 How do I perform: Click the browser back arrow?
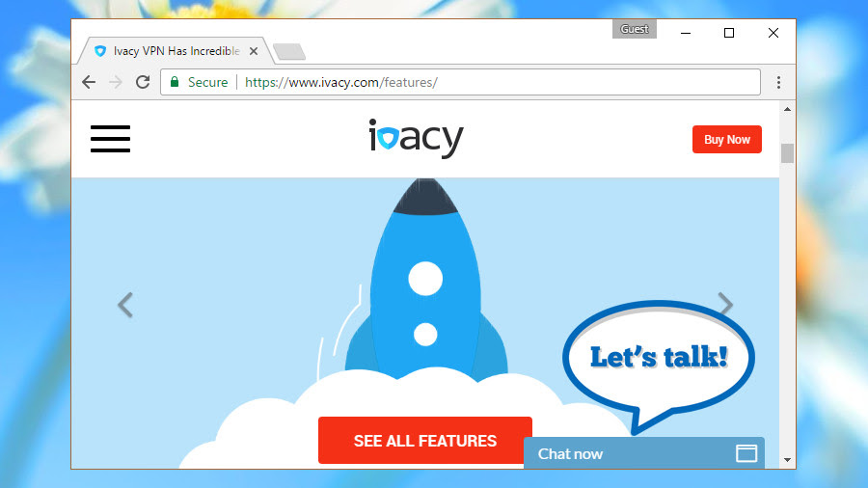(89, 82)
